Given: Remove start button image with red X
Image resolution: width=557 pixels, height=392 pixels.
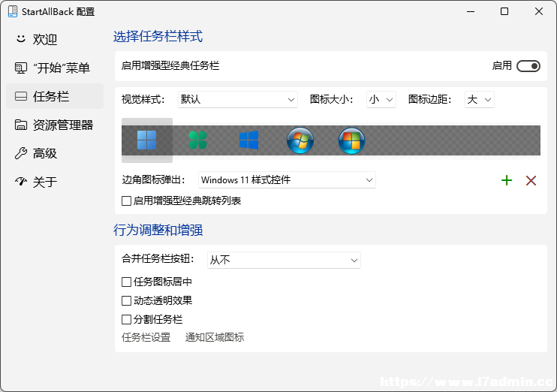Looking at the screenshot, I should (531, 180).
